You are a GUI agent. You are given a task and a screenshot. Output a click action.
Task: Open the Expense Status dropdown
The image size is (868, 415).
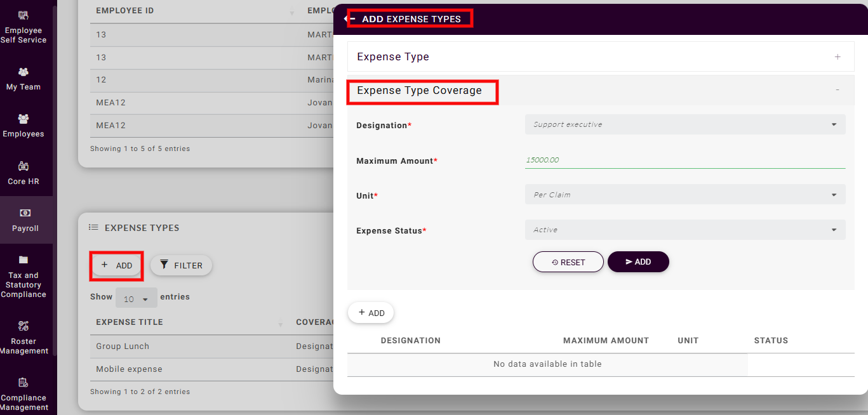point(684,230)
